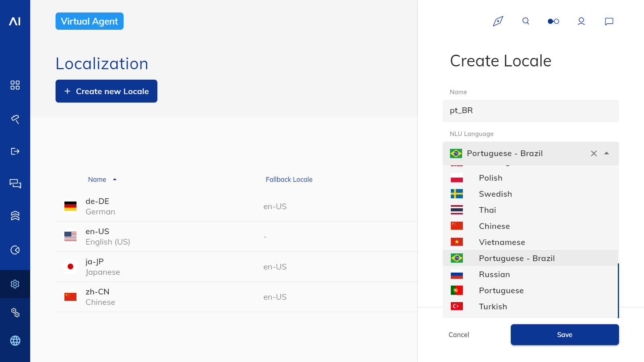The height and width of the screenshot is (362, 644).
Task: Open the dashboard grid icon in sidebar
Action: [x=15, y=85]
